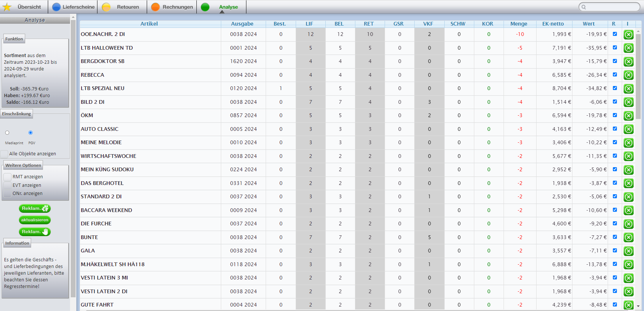
Task: Sort the table by the Artikel column header
Action: click(x=149, y=24)
